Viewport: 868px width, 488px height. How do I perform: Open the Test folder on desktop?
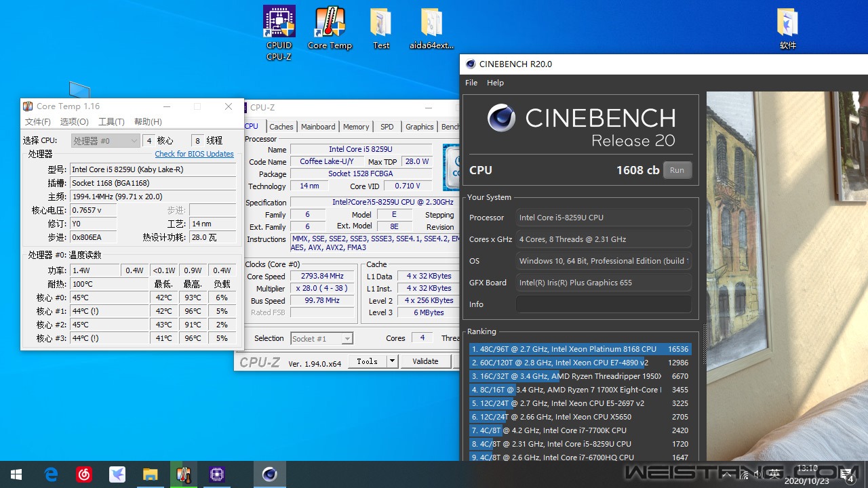(x=381, y=28)
